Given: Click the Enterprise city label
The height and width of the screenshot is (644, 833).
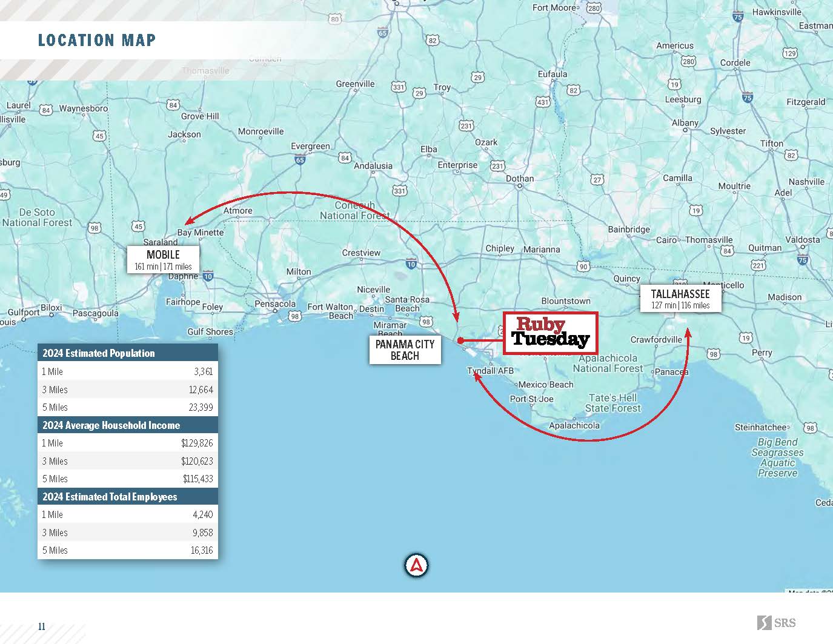Looking at the screenshot, I should click(x=457, y=165).
